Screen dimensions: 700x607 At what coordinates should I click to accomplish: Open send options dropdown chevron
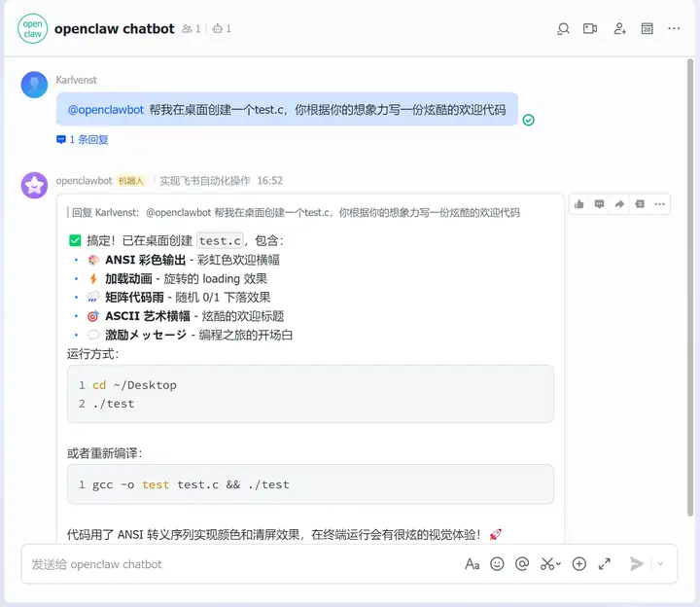coord(661,564)
